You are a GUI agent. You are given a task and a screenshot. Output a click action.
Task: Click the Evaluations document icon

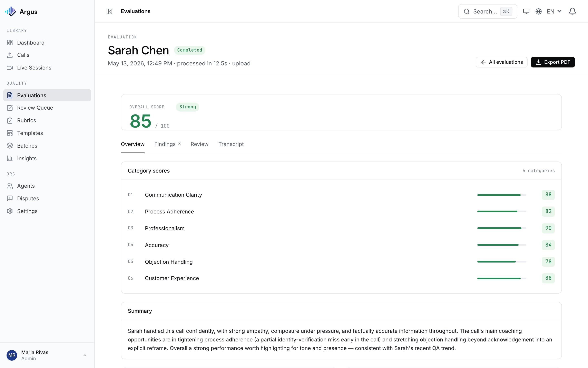[10, 95]
